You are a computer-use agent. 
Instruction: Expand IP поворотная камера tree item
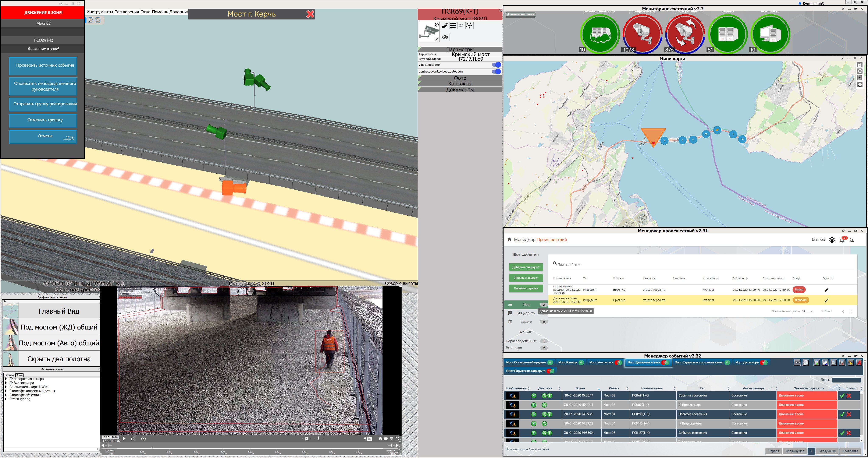(x=6, y=379)
